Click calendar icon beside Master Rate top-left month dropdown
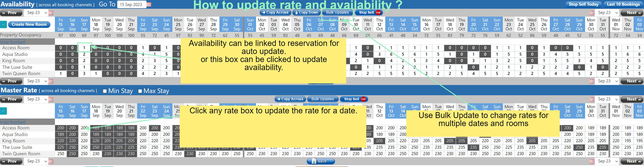The image size is (644, 167). [x=51, y=100]
